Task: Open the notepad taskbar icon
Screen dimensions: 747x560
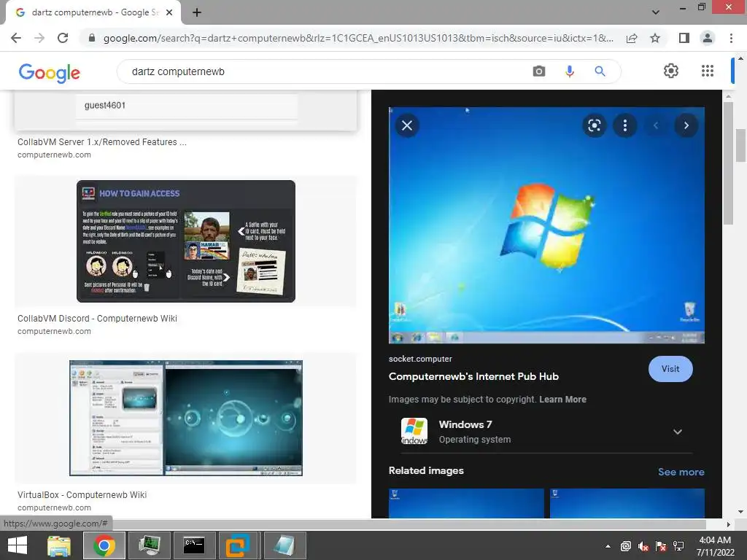Action: 284,545
